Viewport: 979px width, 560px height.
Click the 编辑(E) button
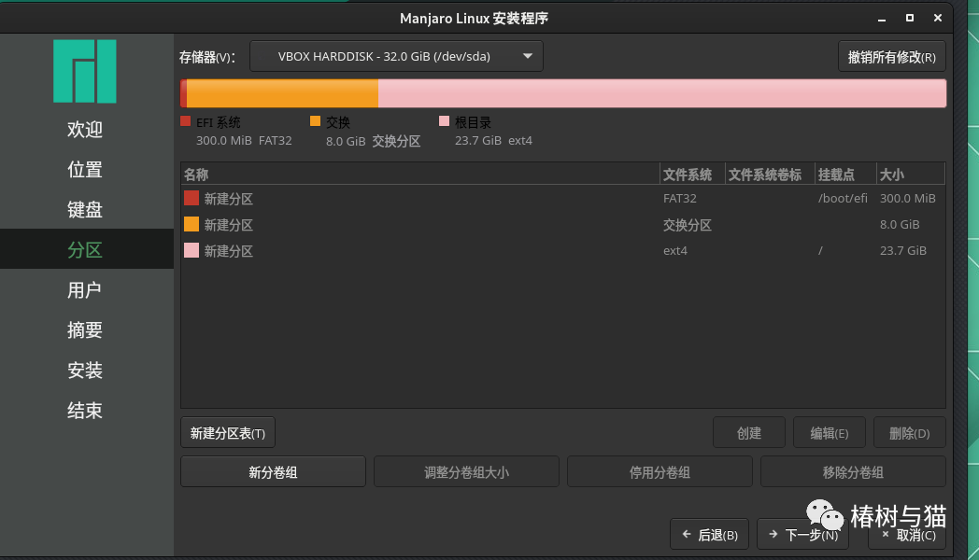pos(830,433)
